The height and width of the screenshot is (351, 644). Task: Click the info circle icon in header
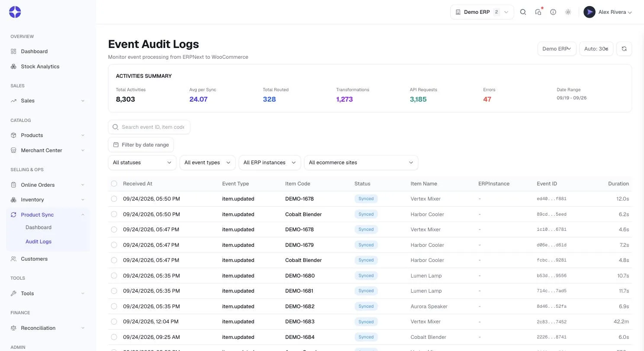click(553, 12)
